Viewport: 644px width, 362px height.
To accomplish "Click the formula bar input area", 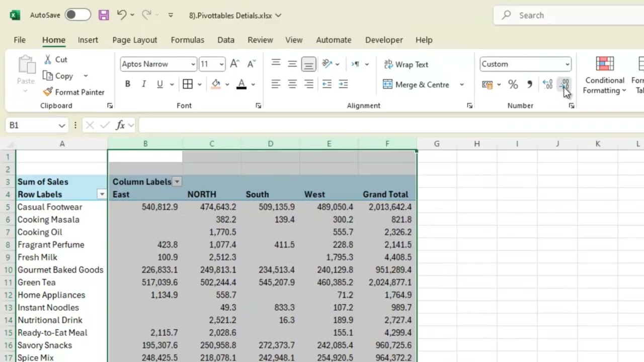I will 390,125.
